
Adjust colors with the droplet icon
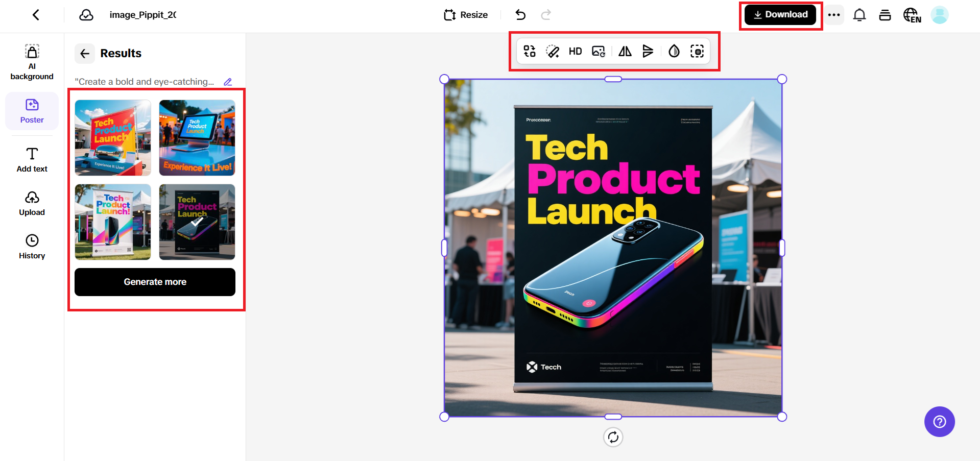(x=673, y=51)
